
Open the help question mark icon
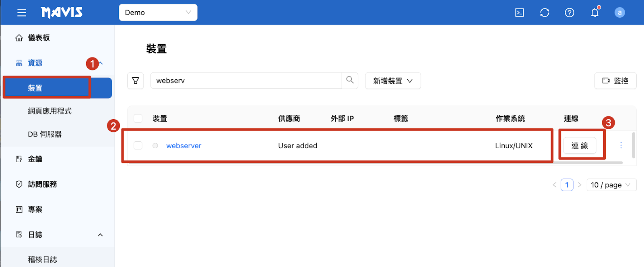click(570, 13)
